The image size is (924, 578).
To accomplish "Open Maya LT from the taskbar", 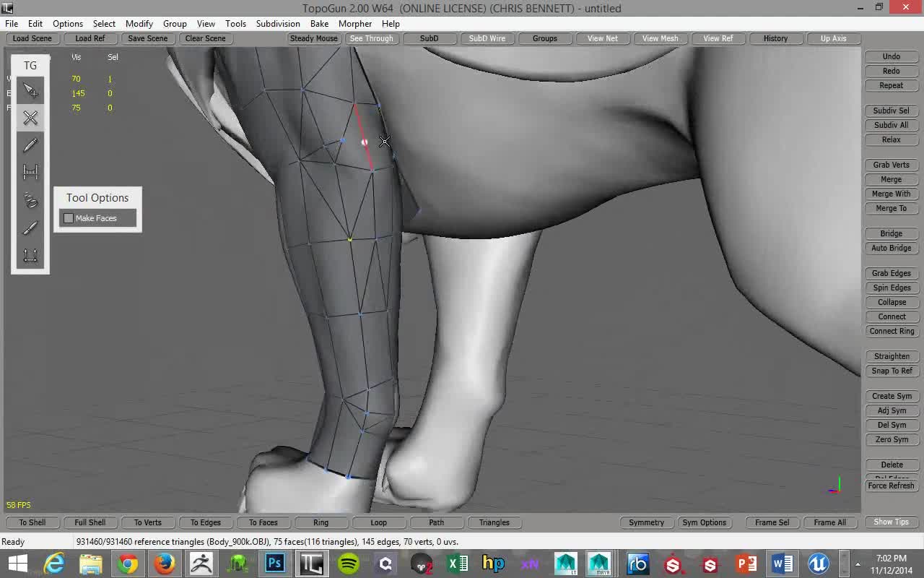I will coord(565,564).
